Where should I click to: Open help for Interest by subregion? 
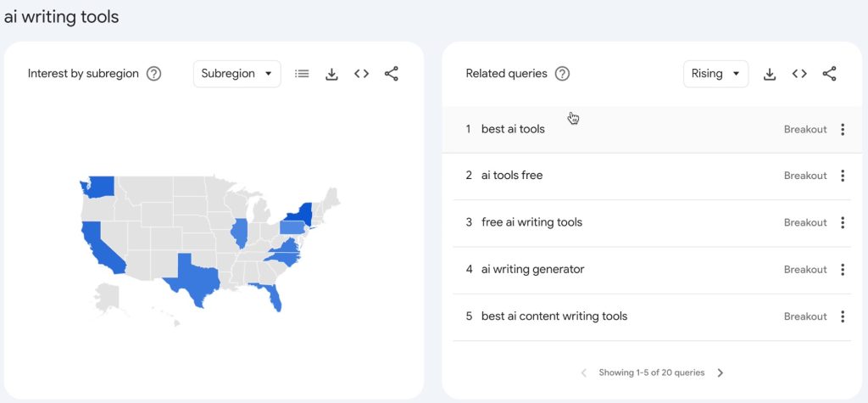(153, 74)
